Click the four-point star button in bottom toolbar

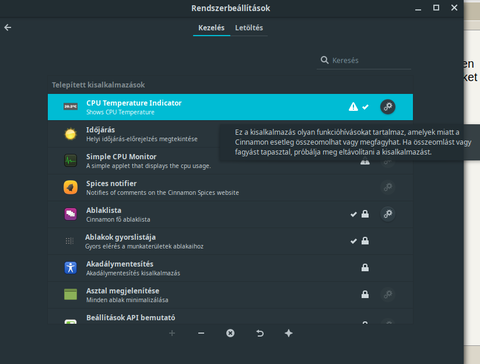point(289,333)
